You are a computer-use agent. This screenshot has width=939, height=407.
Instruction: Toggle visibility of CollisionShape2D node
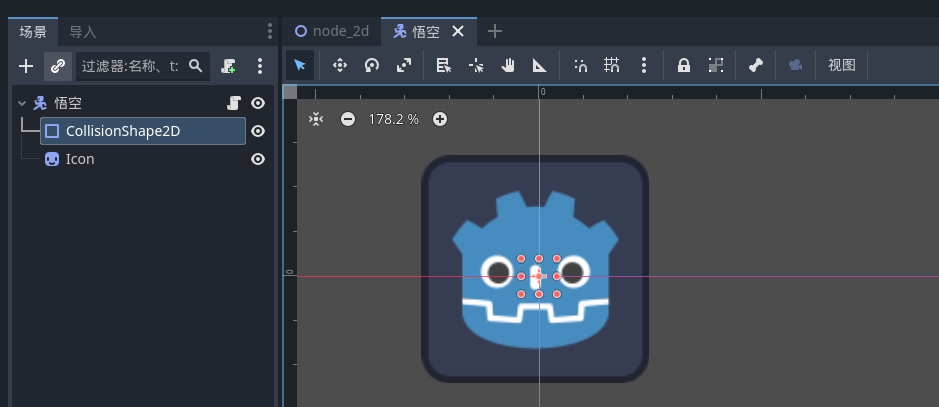pos(258,131)
